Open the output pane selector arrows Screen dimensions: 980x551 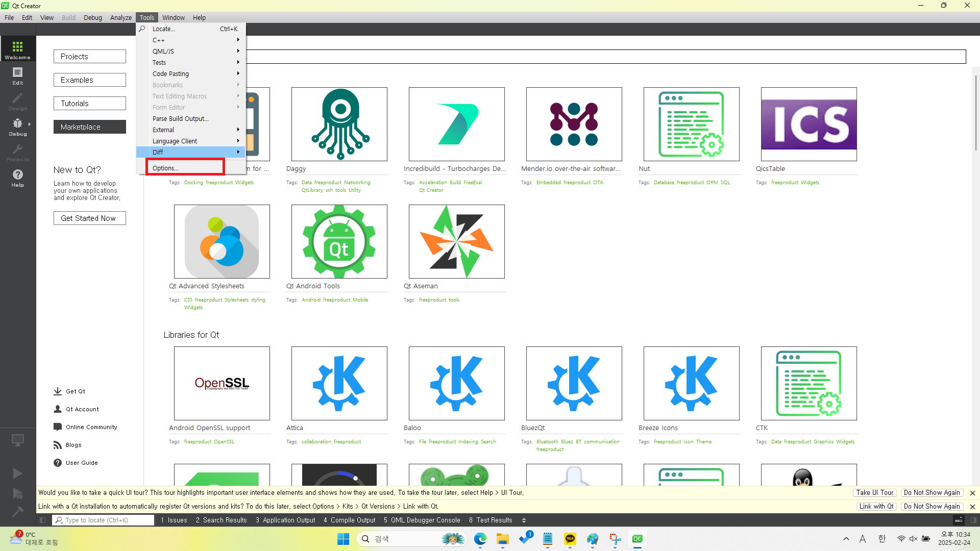524,520
